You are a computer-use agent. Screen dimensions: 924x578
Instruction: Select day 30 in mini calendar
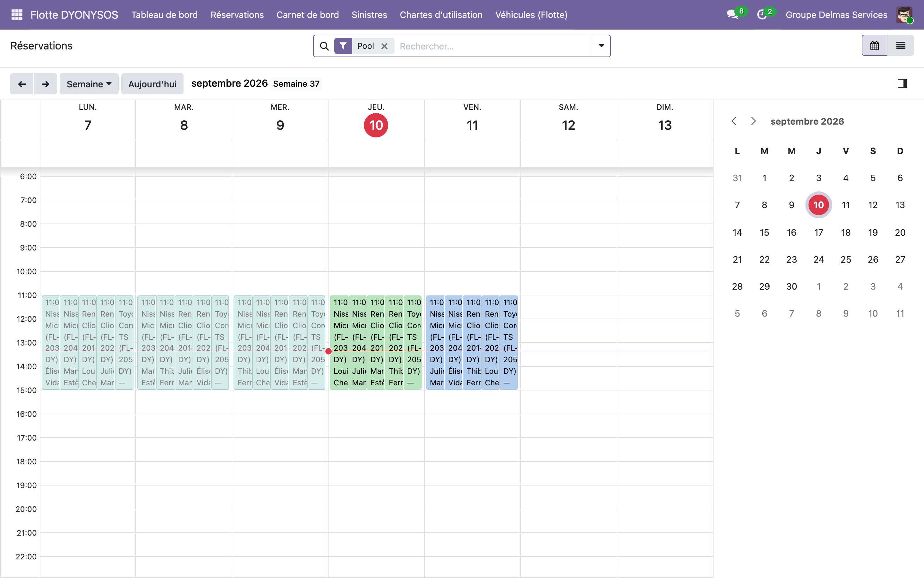[791, 287]
